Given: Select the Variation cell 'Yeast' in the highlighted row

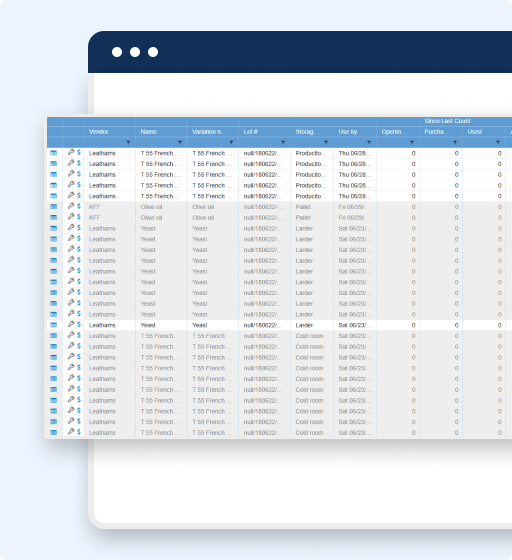Looking at the screenshot, I should tap(200, 325).
